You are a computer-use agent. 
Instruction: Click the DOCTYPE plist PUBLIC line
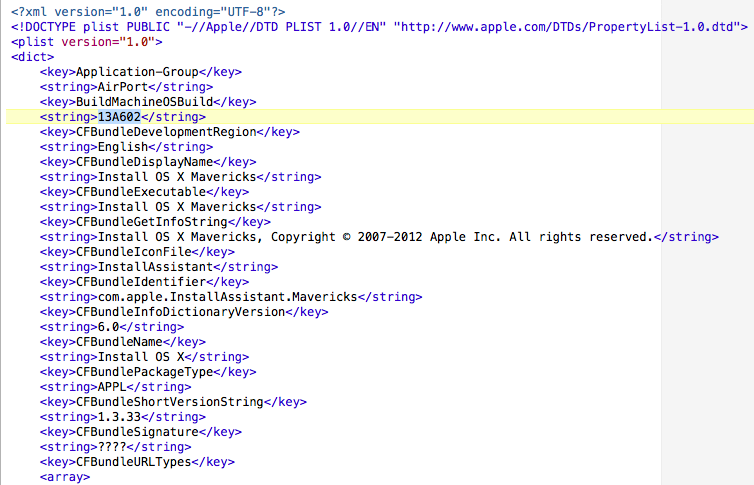[x=379, y=26]
